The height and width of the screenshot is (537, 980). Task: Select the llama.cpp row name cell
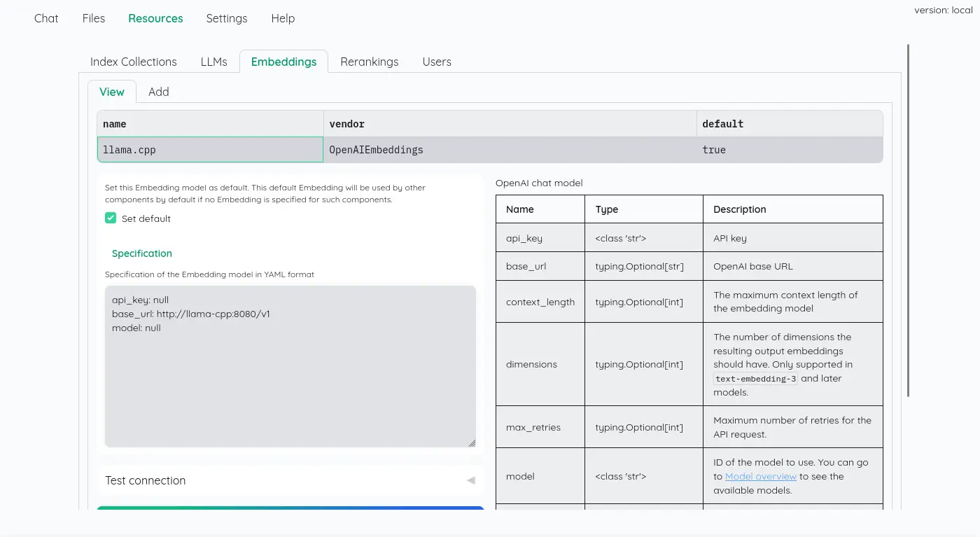click(210, 150)
